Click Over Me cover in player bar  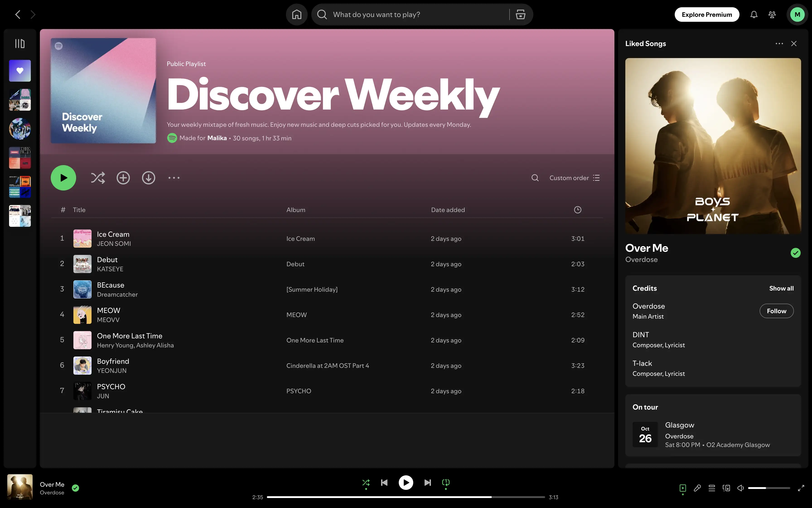(x=20, y=487)
